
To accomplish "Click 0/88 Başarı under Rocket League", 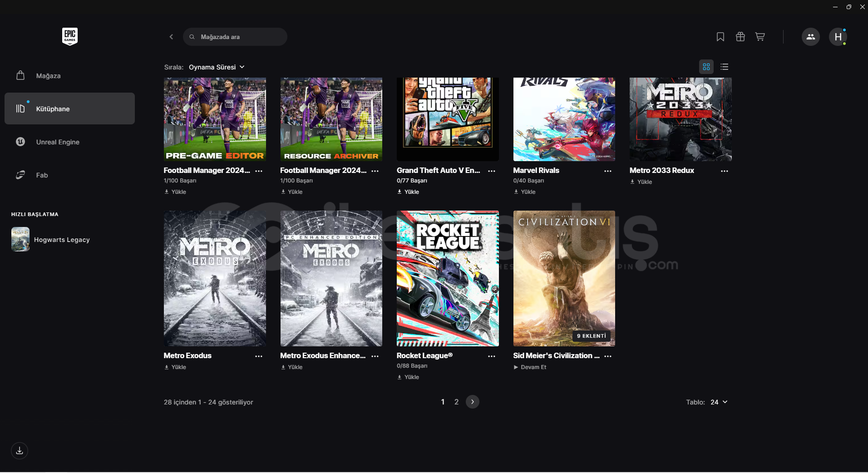I will click(412, 366).
